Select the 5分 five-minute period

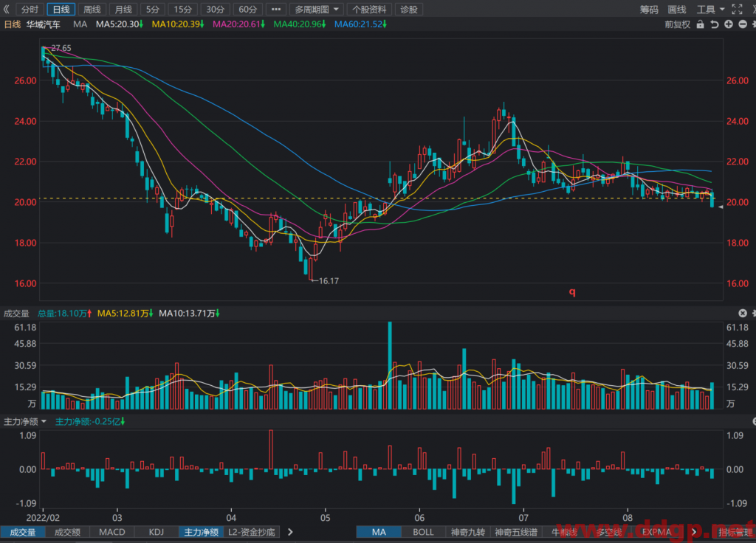[x=153, y=9]
